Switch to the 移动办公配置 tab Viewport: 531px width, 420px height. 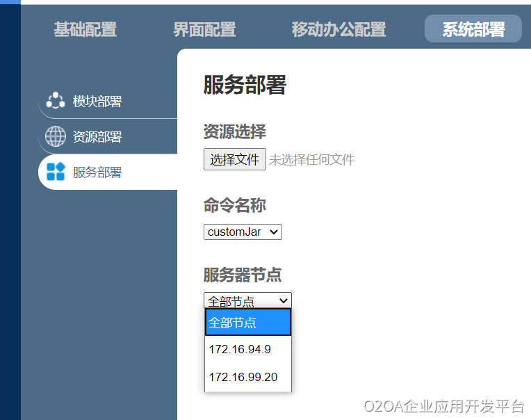pyautogui.click(x=338, y=29)
